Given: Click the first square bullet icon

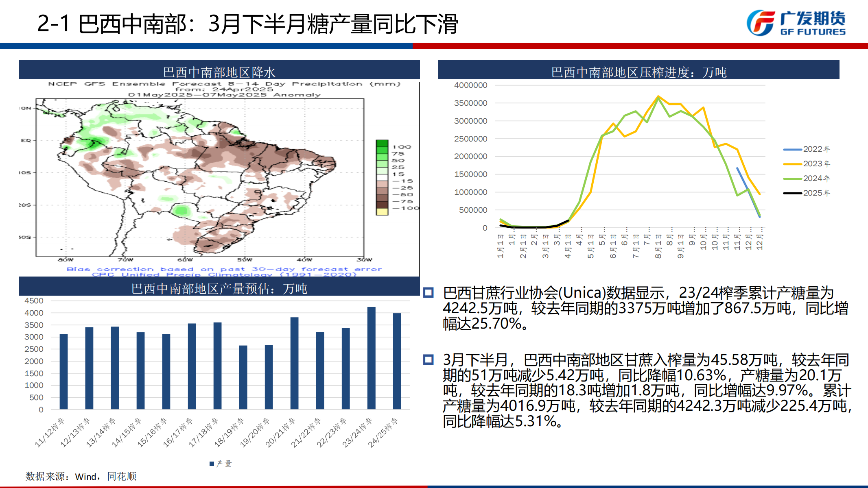Looking at the screenshot, I should coord(428,293).
